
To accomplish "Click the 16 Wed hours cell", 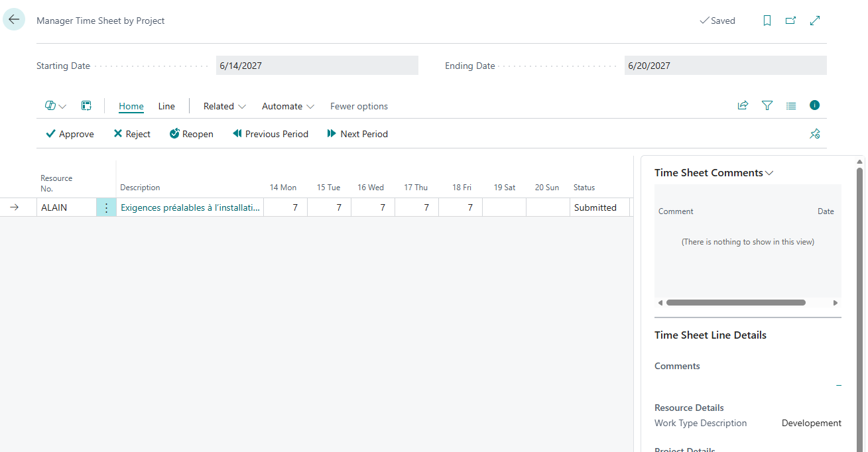I will pos(373,207).
